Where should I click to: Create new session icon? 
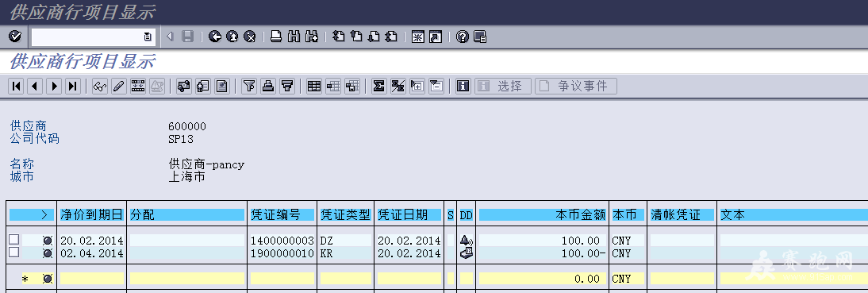(x=418, y=37)
